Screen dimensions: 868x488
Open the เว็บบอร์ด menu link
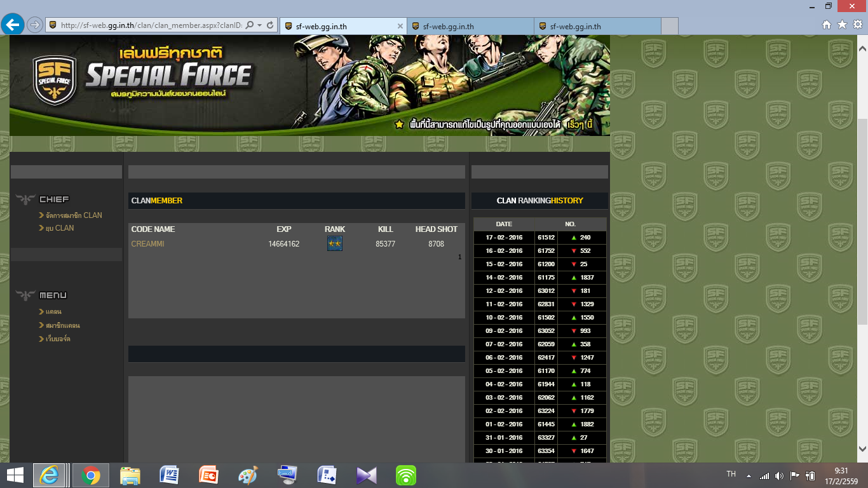pos(58,339)
